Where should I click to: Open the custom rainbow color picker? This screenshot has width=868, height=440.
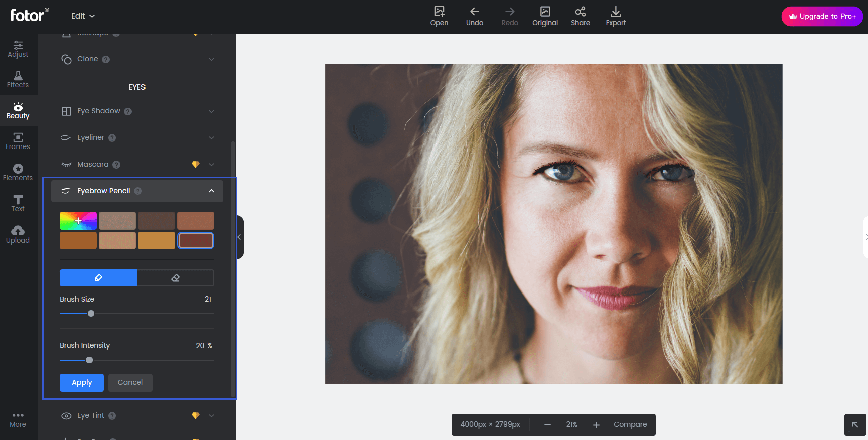click(78, 221)
